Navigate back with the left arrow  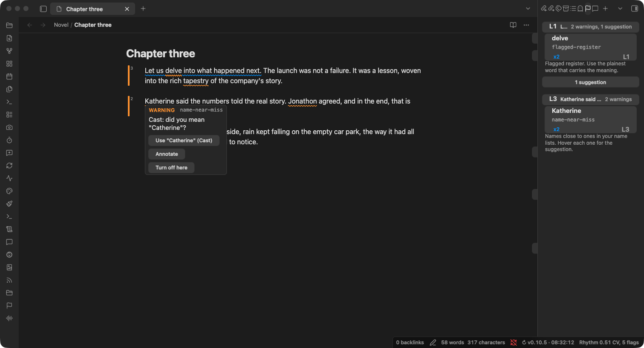[x=30, y=25]
